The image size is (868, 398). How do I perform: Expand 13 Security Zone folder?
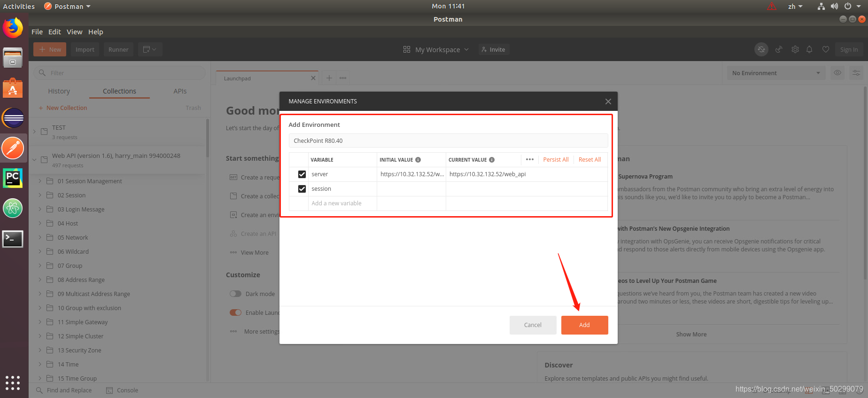tap(40, 350)
